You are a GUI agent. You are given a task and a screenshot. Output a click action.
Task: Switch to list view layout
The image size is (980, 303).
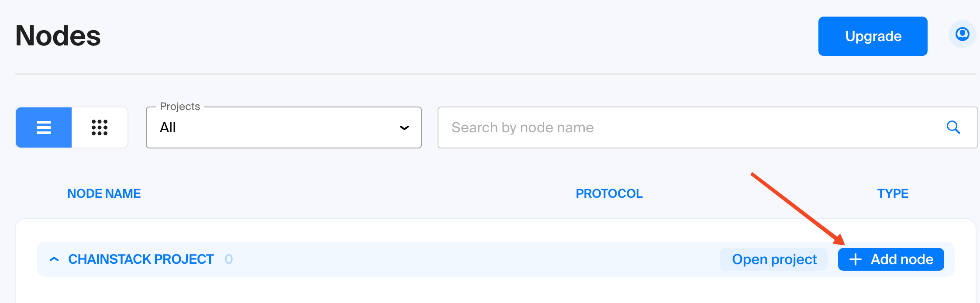[44, 127]
